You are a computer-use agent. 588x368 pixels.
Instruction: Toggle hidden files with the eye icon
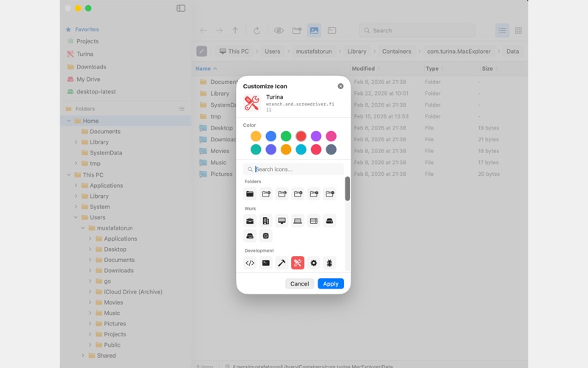(279, 30)
